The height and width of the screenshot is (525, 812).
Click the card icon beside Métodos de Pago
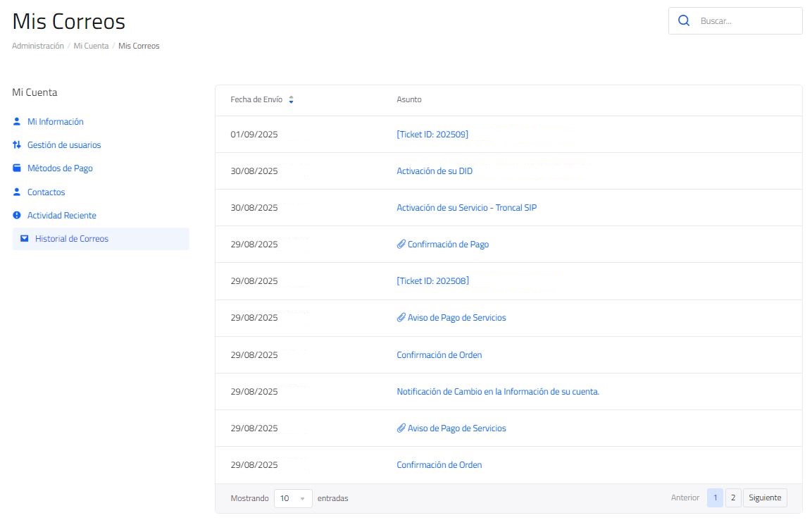pos(17,168)
